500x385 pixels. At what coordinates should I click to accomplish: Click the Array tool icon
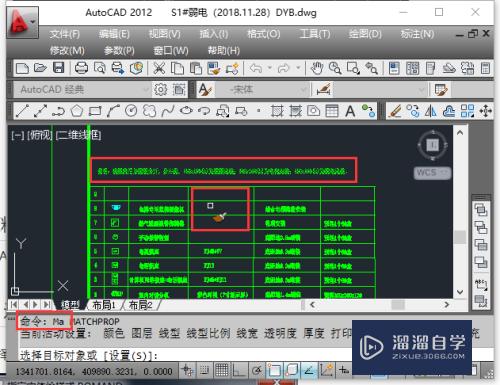[467, 111]
